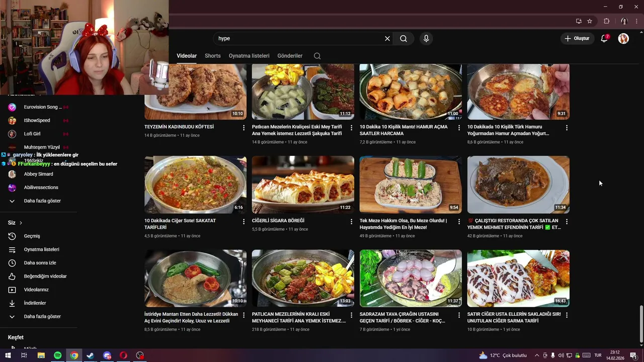644x362 pixels.
Task: Open options menu for SADRAZAM TAVA video
Action: tap(459, 315)
